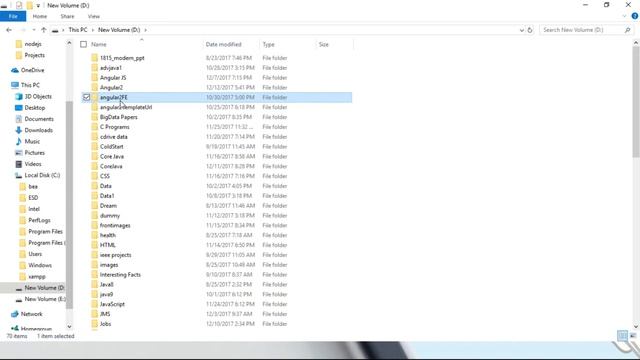The image size is (640, 360).
Task: Open recent locations dropdown arrow
Action: click(33, 30)
